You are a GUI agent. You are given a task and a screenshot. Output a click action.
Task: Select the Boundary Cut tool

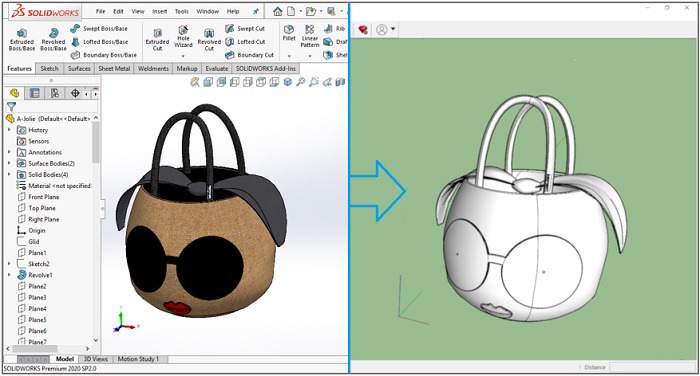(249, 55)
